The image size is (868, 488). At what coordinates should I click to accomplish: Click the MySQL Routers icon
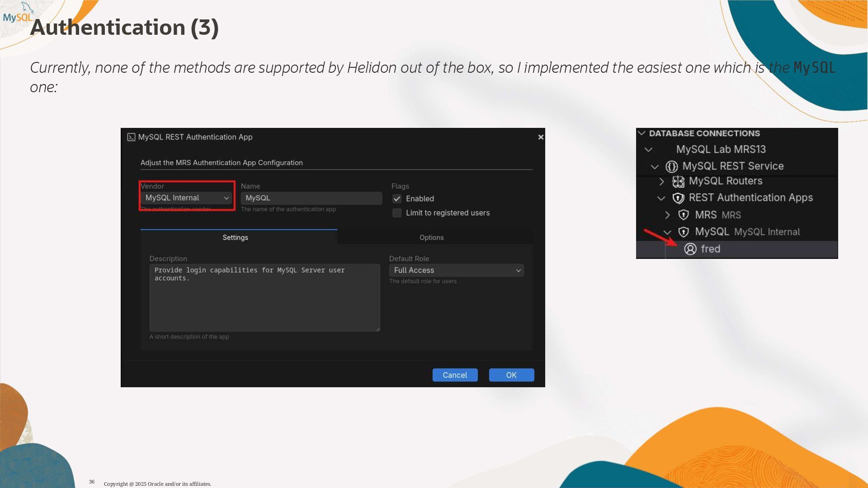[x=678, y=182]
